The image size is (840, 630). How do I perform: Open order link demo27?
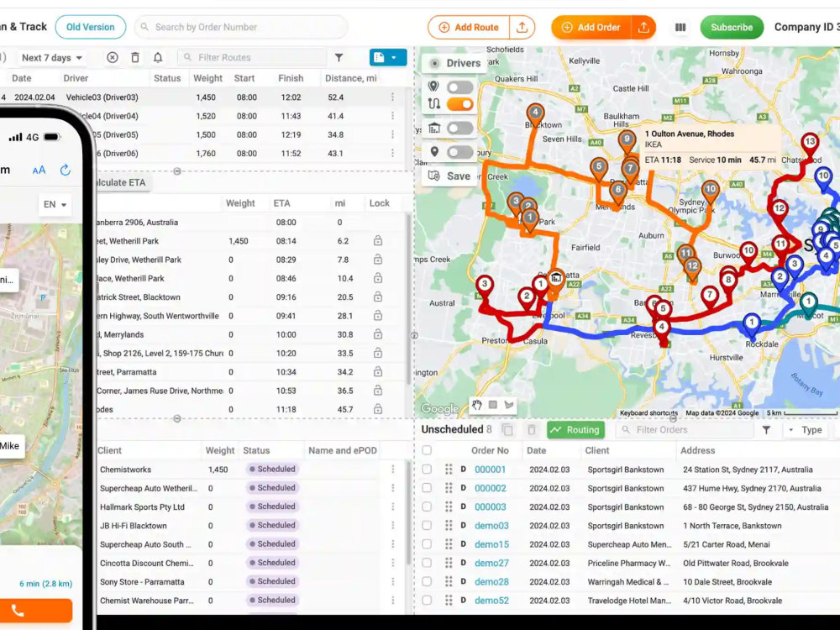click(491, 563)
